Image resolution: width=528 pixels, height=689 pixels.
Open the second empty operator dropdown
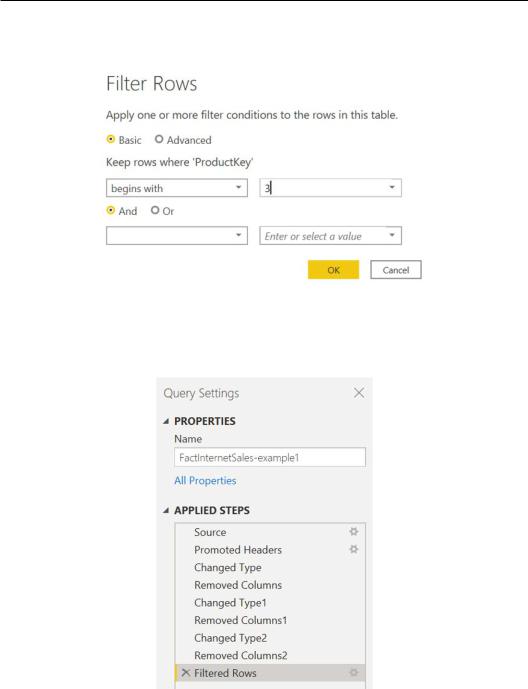tap(177, 236)
